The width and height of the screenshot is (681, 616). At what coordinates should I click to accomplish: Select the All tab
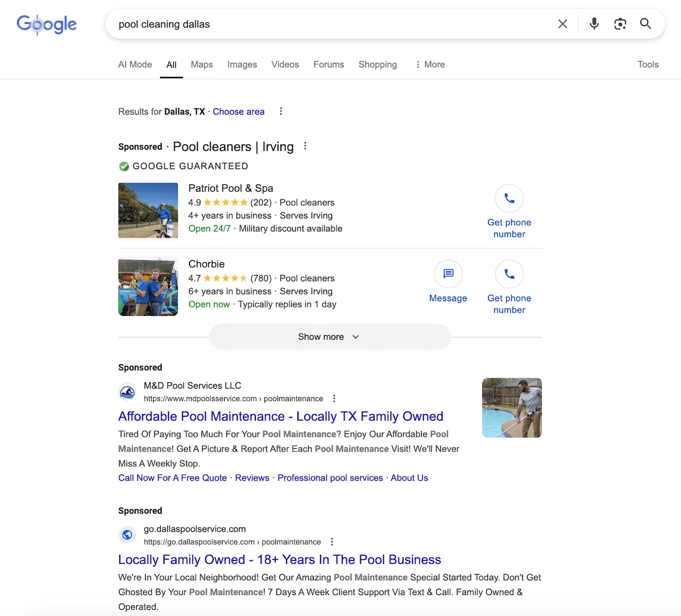[x=171, y=65]
